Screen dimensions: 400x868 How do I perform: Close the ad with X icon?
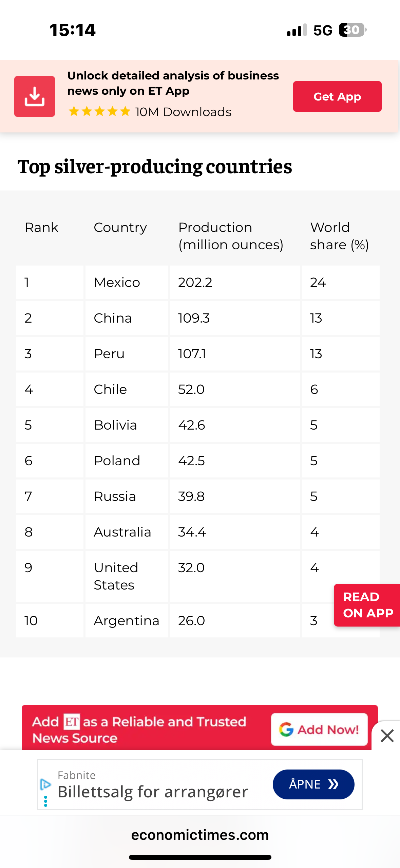pos(387,736)
